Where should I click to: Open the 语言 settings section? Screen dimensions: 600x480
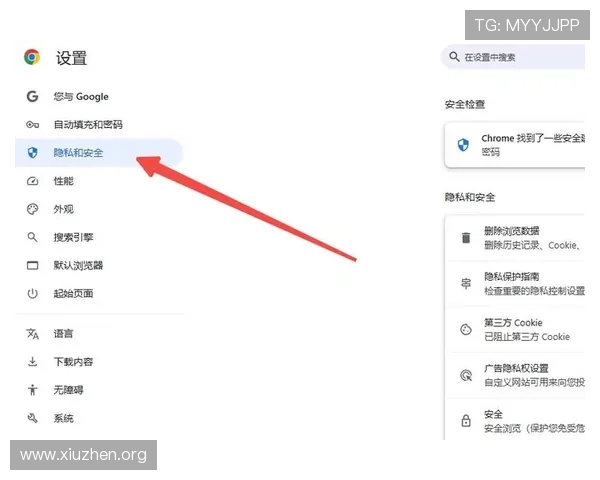coord(99,334)
